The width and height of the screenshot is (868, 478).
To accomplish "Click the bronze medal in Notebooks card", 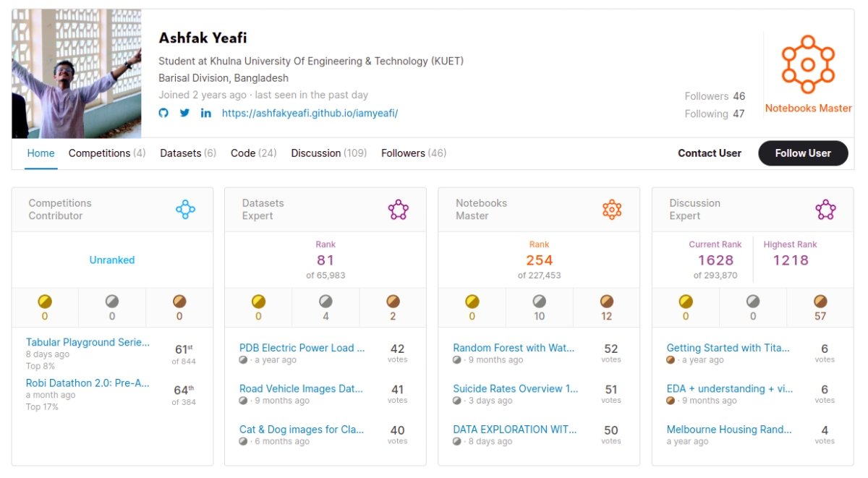I will (607, 301).
